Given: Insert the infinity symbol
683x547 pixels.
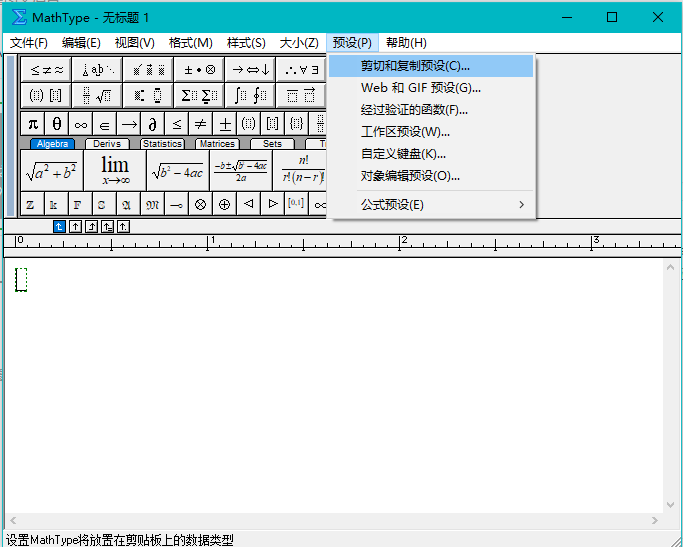Looking at the screenshot, I should pos(81,124).
